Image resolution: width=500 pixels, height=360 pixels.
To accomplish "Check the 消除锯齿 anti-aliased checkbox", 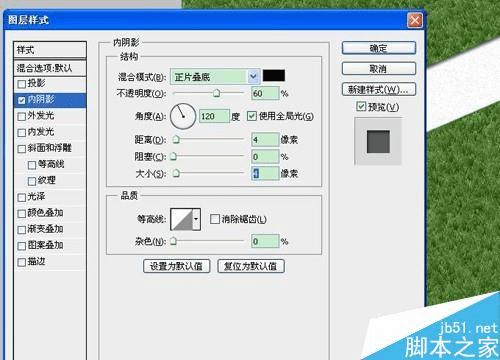I will point(215,219).
